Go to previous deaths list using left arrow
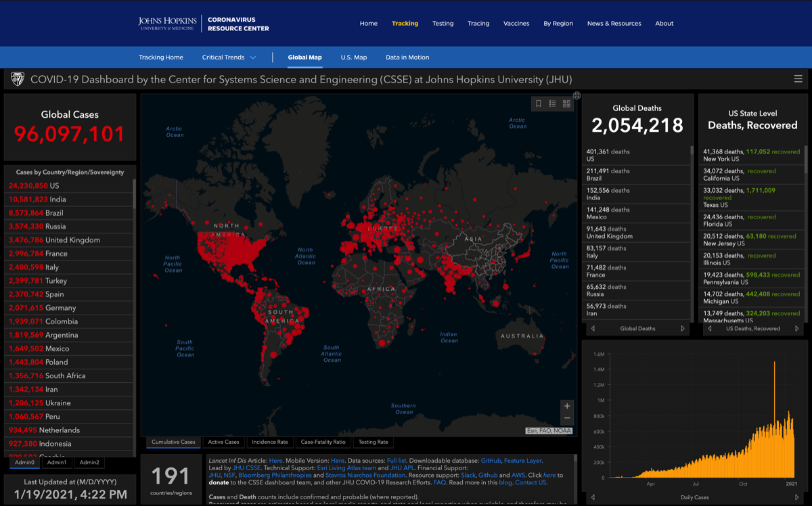 coord(593,329)
